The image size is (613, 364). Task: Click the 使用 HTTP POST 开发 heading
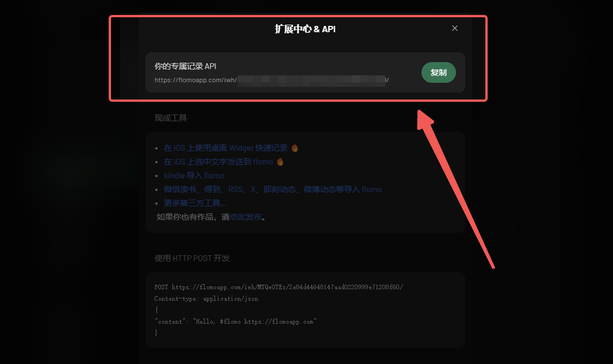click(x=192, y=258)
